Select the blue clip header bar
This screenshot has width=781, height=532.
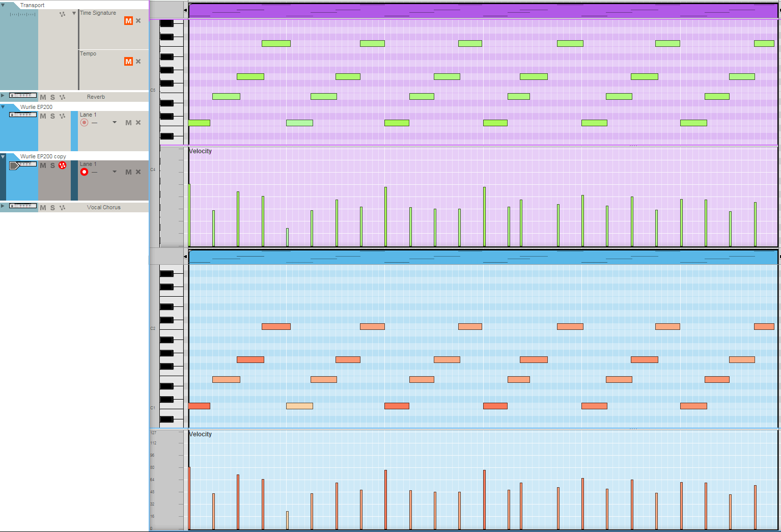[x=483, y=257]
